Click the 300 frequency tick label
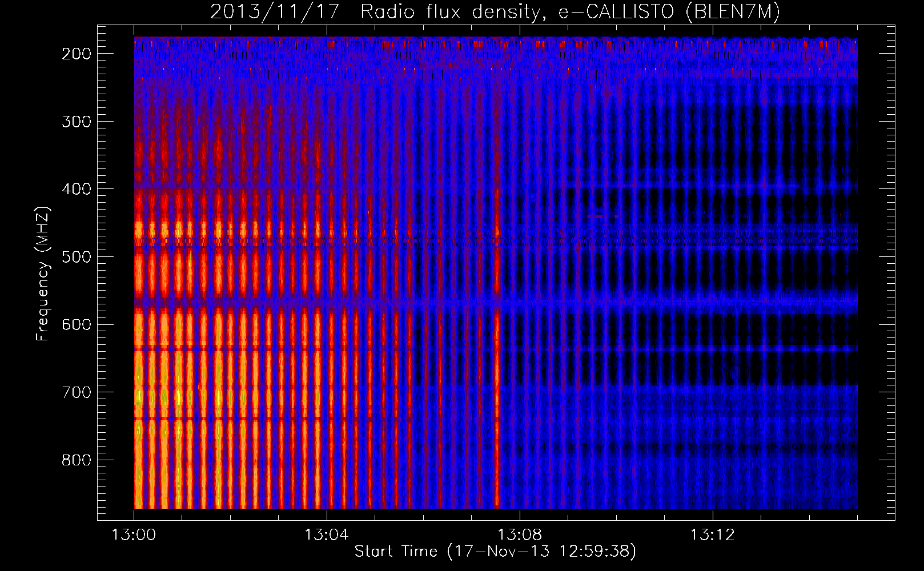Image resolution: width=924 pixels, height=571 pixels. click(x=77, y=122)
